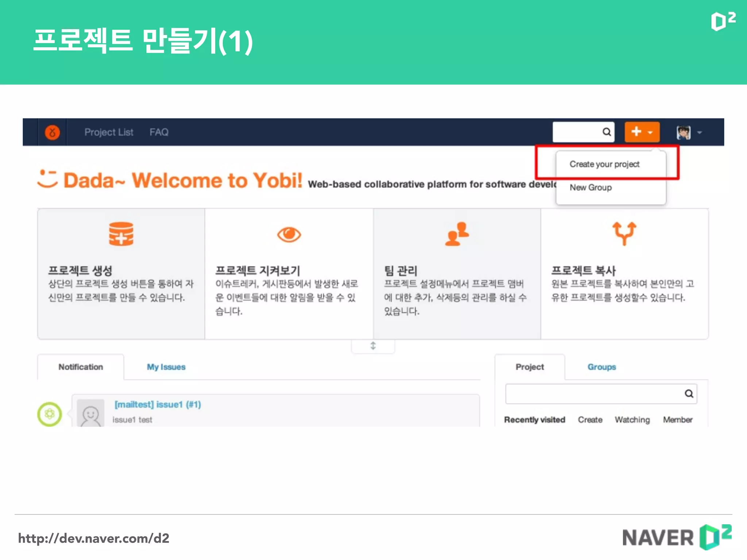Viewport: 747px width, 560px height.
Task: Click the eye watch project icon
Action: [289, 234]
